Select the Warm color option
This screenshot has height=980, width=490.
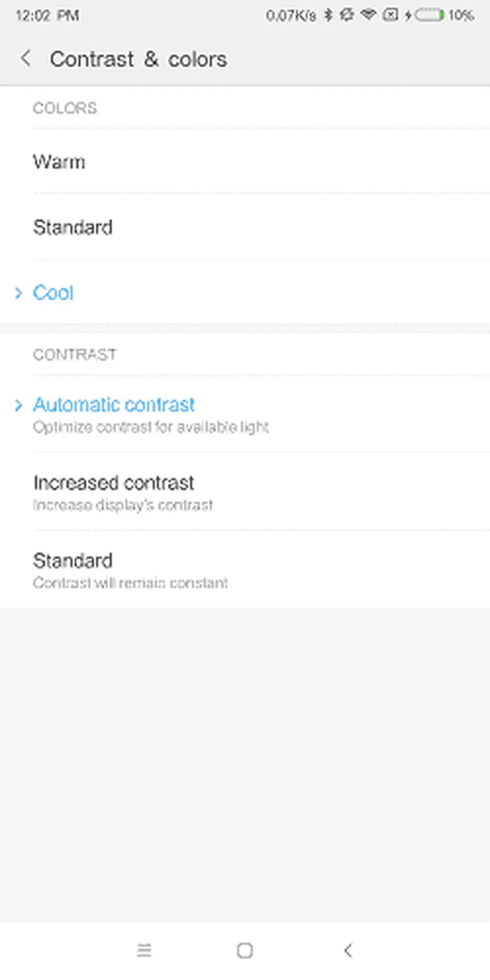tap(59, 162)
